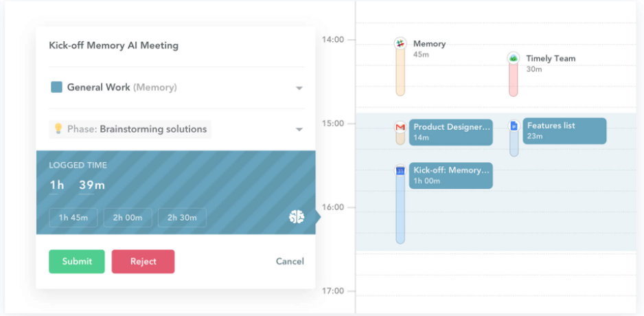Select the Gmail icon for Product Designer
Screen dimensions: 644x316
[400, 127]
